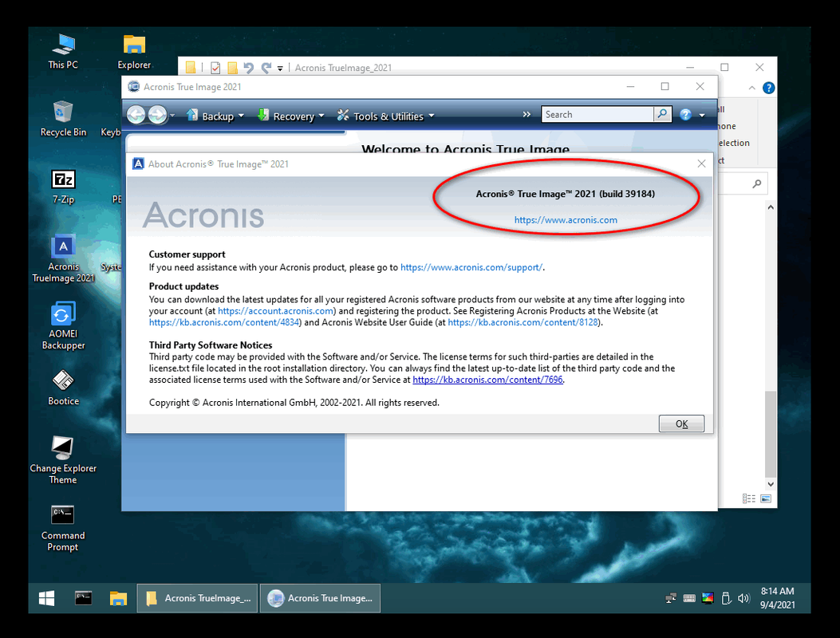Click the Copyright Acronis International GmbH text
840x638 pixels.
coord(294,403)
